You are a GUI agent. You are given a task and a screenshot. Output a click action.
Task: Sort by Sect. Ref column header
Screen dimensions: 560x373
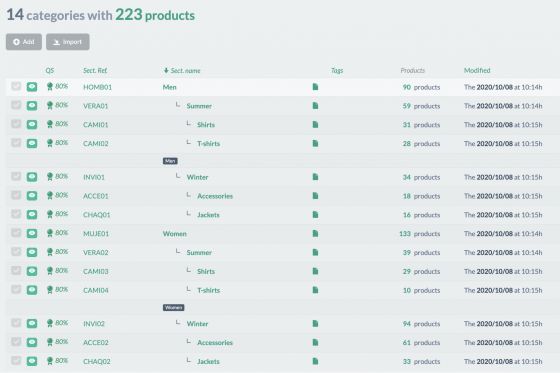(95, 70)
